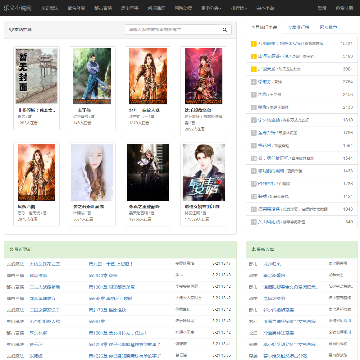
Task: Expand the first navbar dropdown with caret
Action: (211, 8)
